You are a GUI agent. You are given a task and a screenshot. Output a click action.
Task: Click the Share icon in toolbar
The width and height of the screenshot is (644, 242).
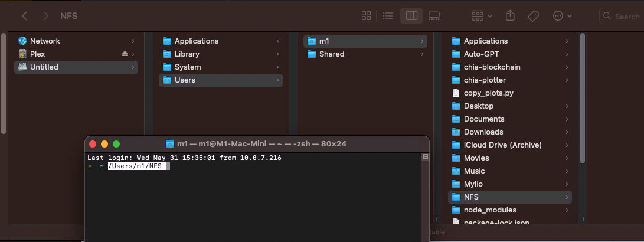511,16
